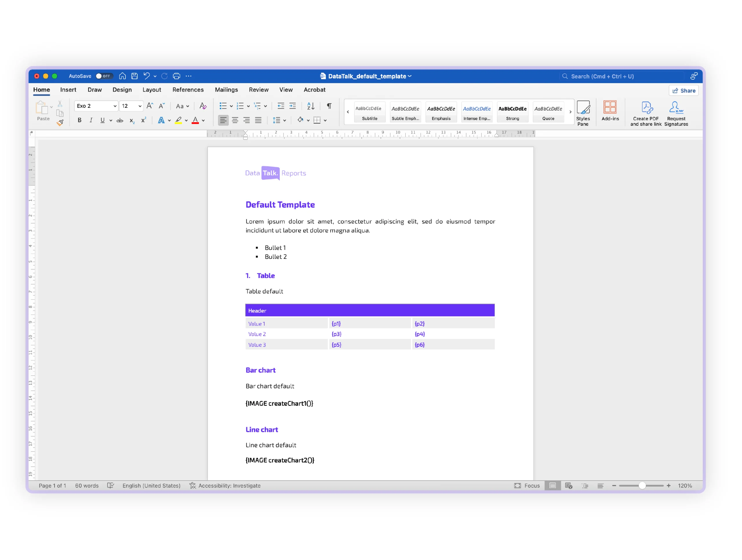Undo the last action
The image size is (742, 560).
click(147, 76)
